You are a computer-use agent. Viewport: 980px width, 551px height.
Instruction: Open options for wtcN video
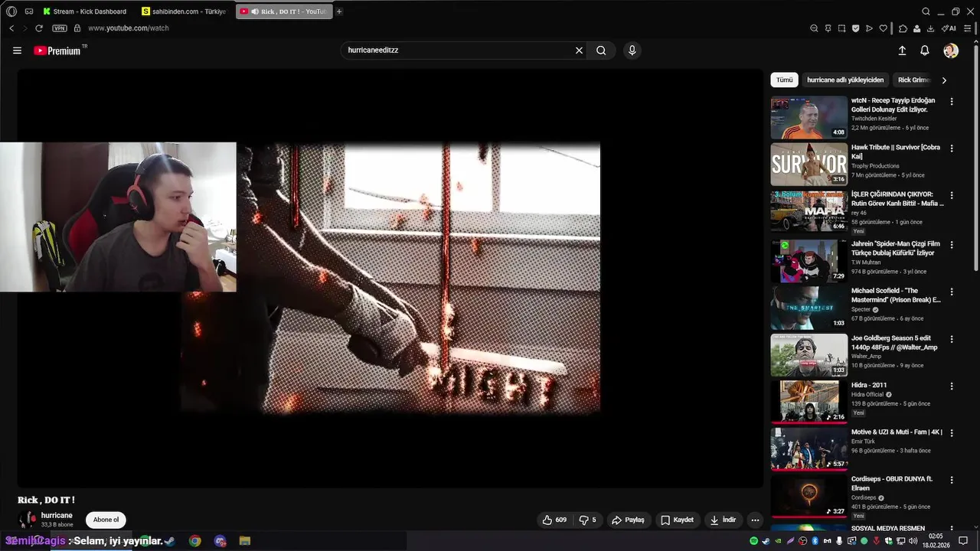coord(952,101)
